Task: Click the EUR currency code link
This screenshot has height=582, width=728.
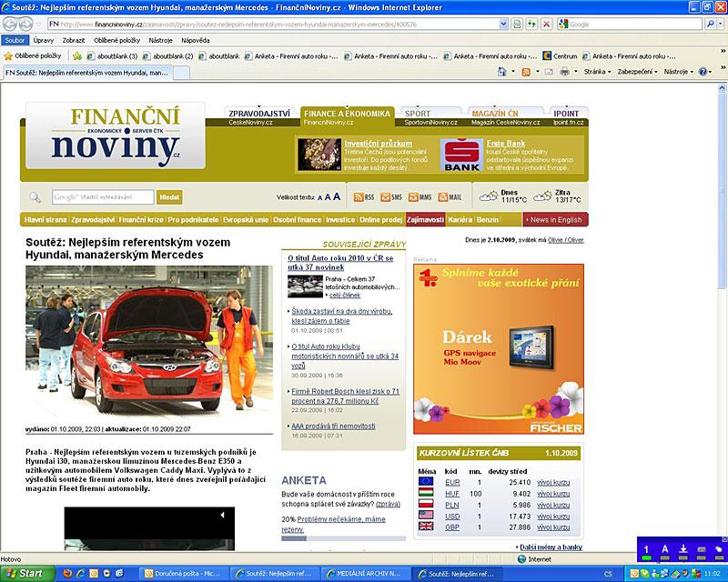Action: coord(452,482)
